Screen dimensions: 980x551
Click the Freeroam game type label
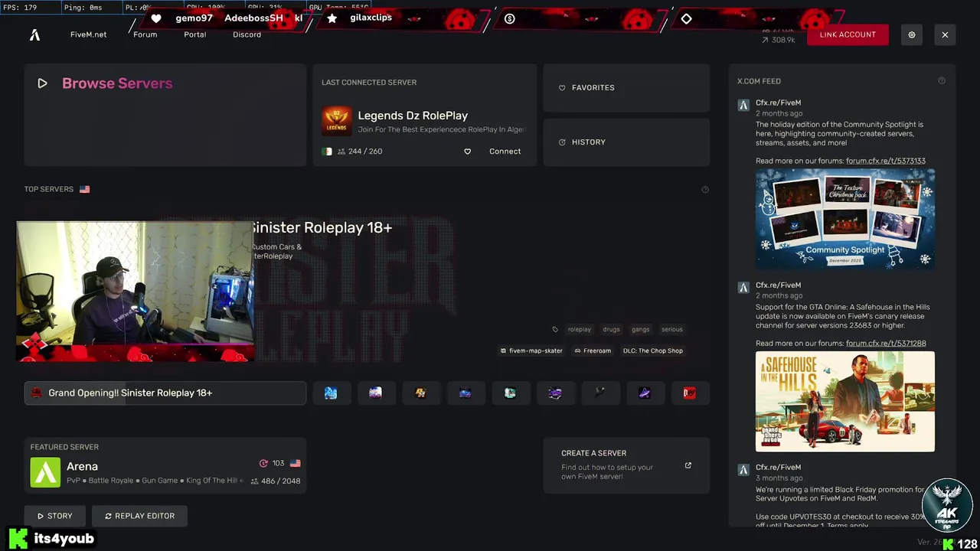tap(593, 351)
